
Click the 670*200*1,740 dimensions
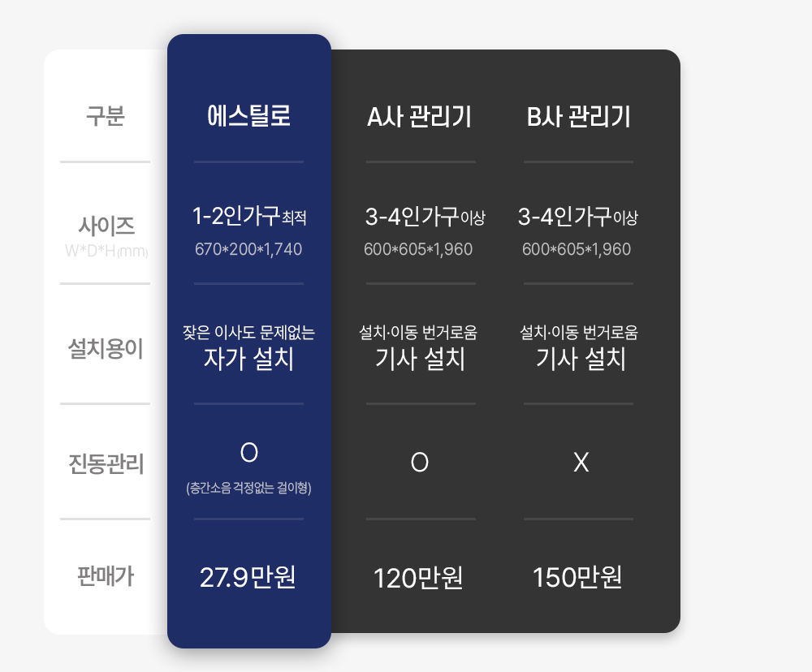pyautogui.click(x=248, y=249)
